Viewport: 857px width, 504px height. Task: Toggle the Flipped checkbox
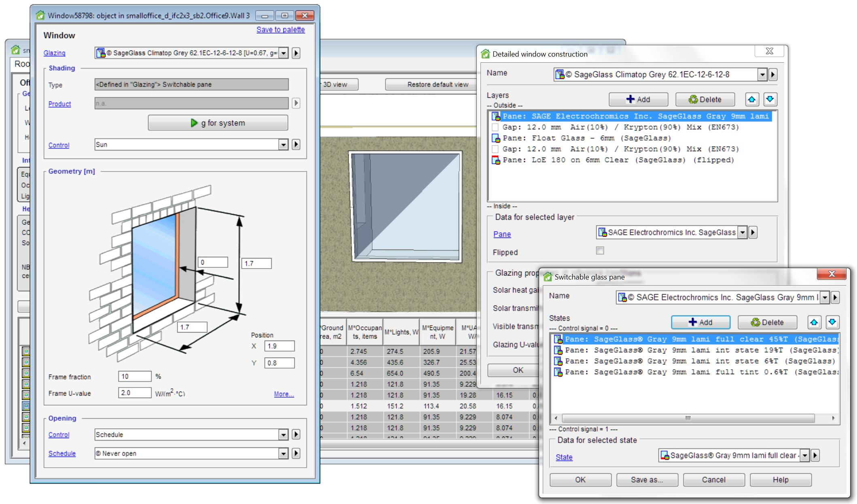click(x=600, y=251)
